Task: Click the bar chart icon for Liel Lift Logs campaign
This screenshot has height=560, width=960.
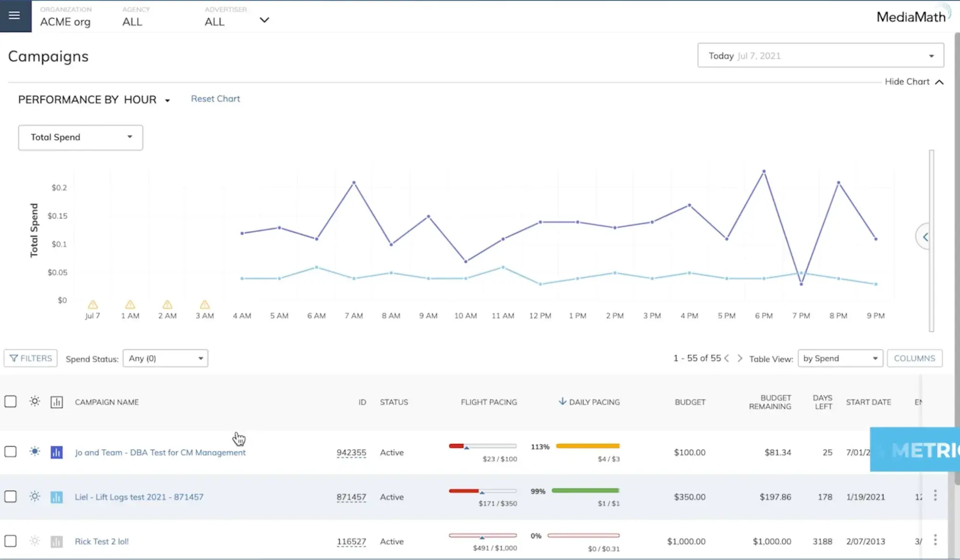Action: click(x=57, y=497)
